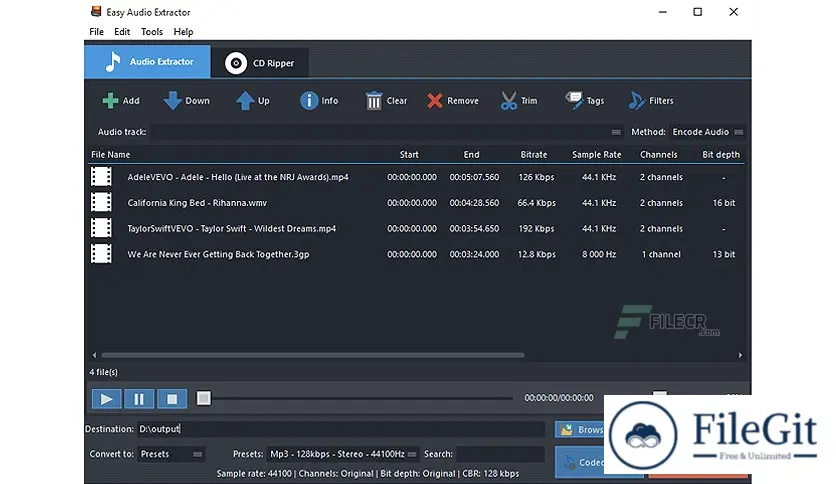Click the 1 channel cell

[x=661, y=254]
